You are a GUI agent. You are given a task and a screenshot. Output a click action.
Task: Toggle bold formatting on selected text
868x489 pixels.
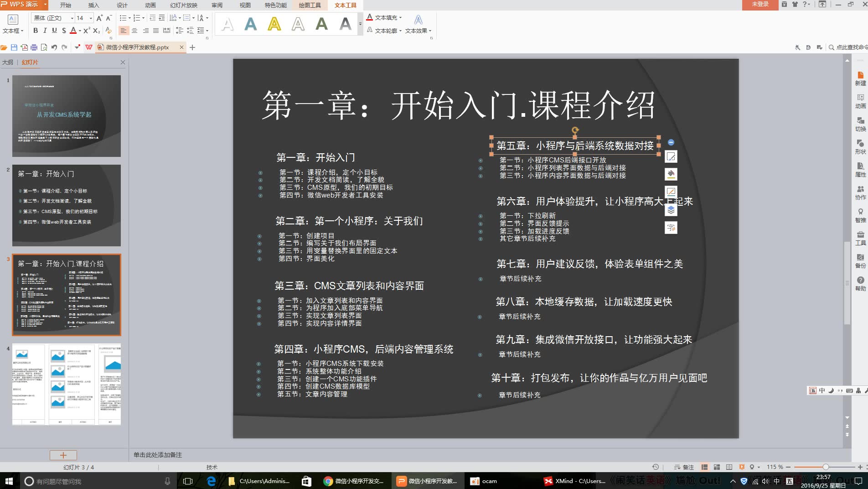[x=35, y=30]
